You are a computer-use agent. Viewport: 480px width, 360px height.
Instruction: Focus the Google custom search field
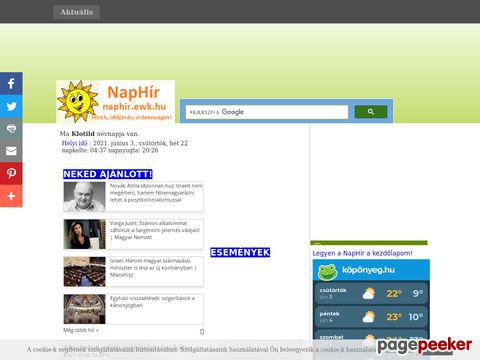[267, 112]
